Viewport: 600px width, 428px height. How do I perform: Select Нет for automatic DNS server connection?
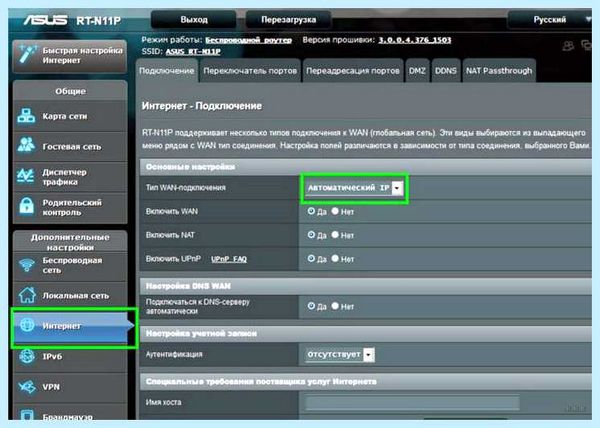[335, 306]
